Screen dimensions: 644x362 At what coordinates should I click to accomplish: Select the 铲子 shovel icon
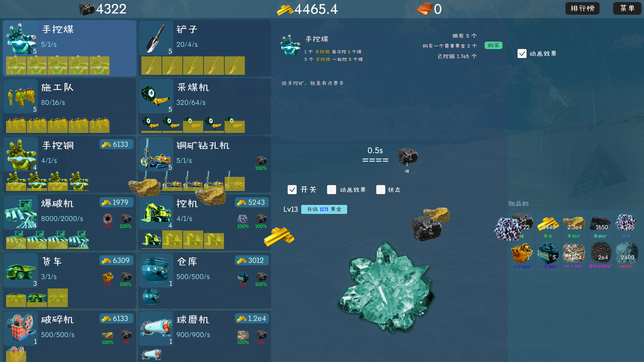click(156, 38)
